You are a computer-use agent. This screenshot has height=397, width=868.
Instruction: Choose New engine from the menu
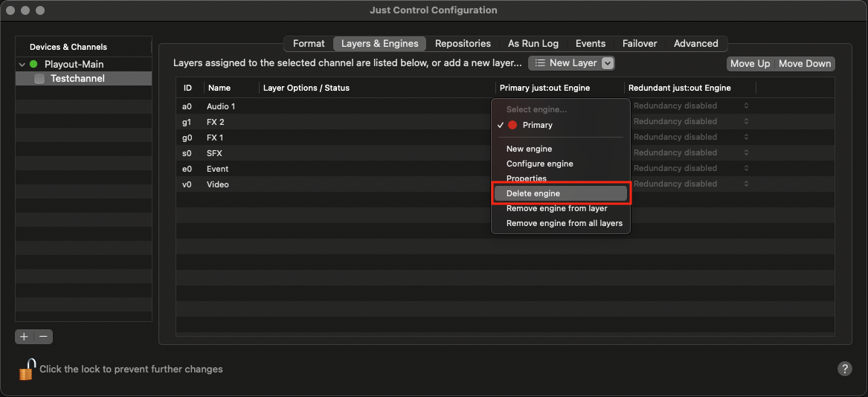[x=560, y=149]
